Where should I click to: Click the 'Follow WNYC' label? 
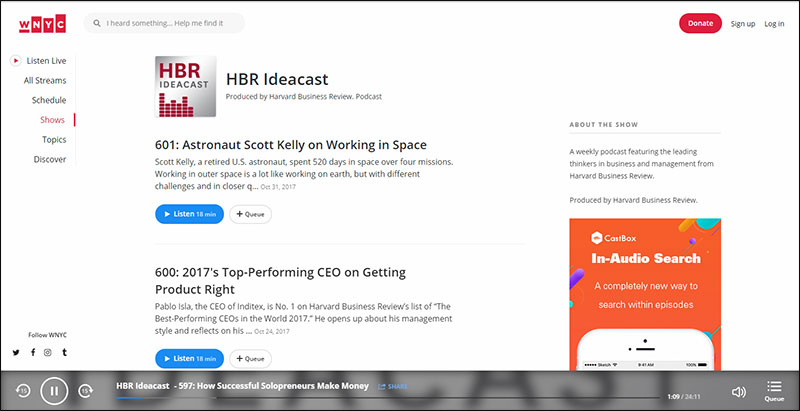tap(47, 335)
